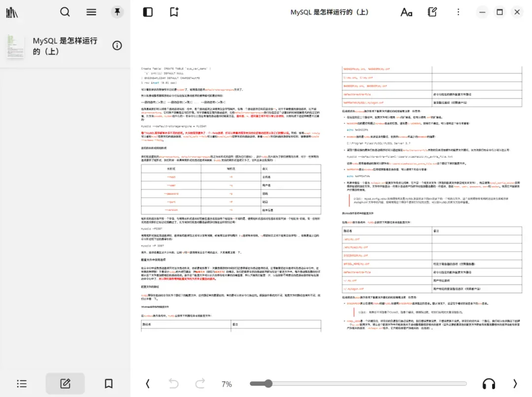Toggle the sidebar pin button
Viewport: 532px width, 397px height.
[117, 12]
